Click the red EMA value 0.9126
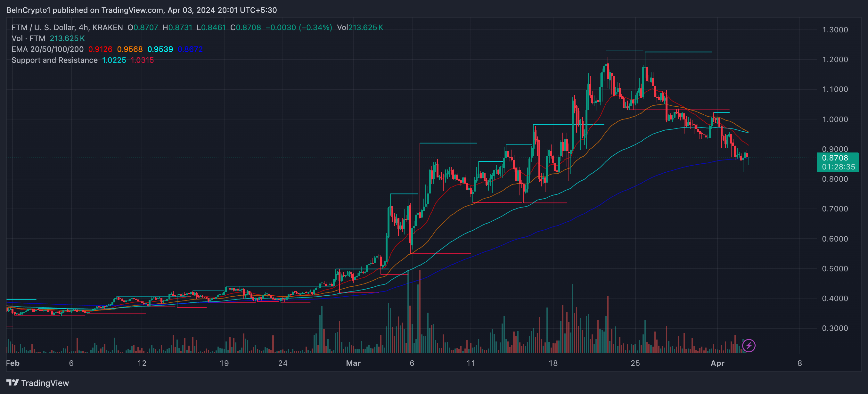 [100, 49]
